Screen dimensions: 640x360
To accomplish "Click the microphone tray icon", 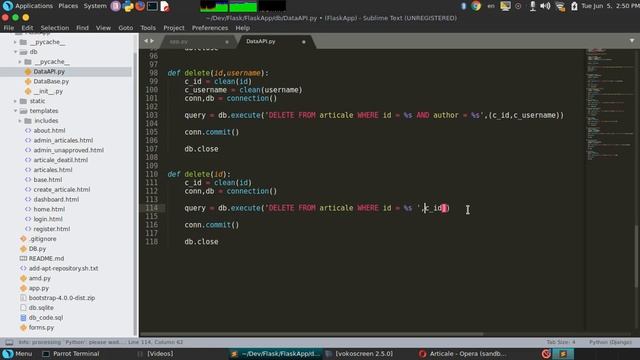I will pos(533,6).
